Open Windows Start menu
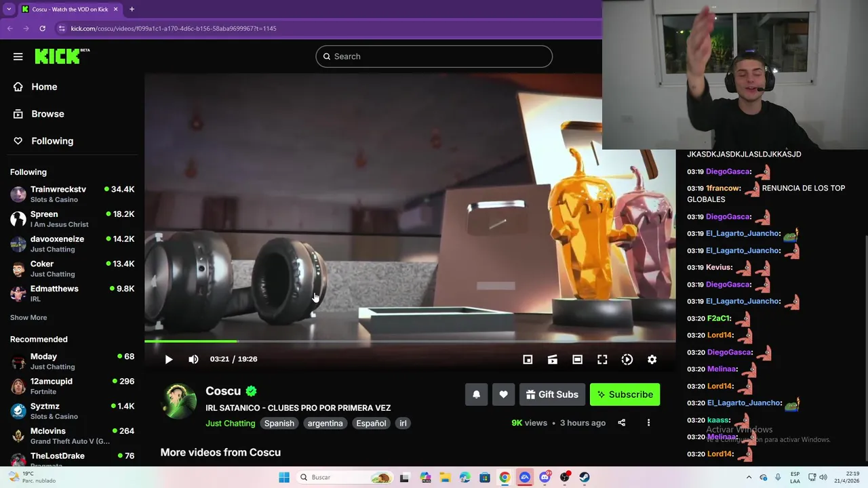 pos(284,477)
